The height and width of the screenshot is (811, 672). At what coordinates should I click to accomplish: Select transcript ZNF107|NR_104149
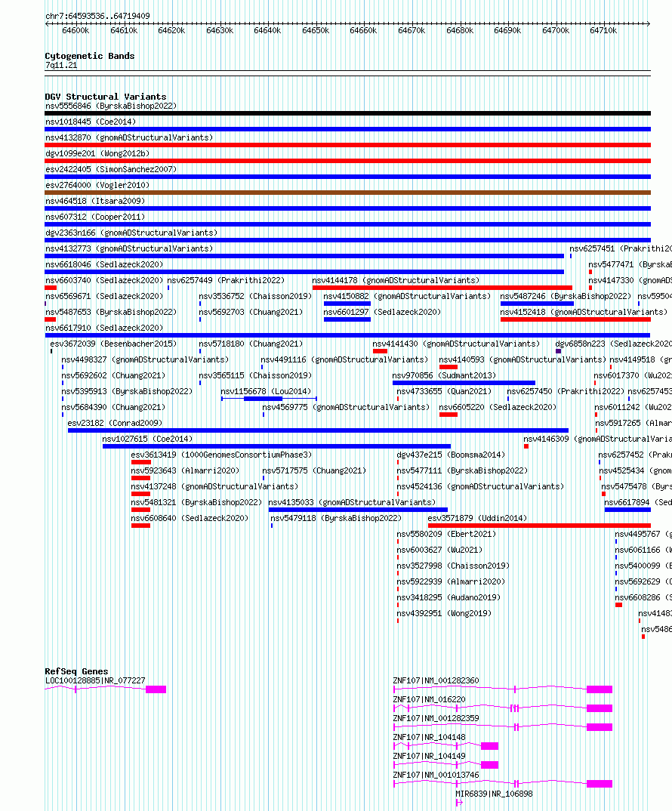430,756
